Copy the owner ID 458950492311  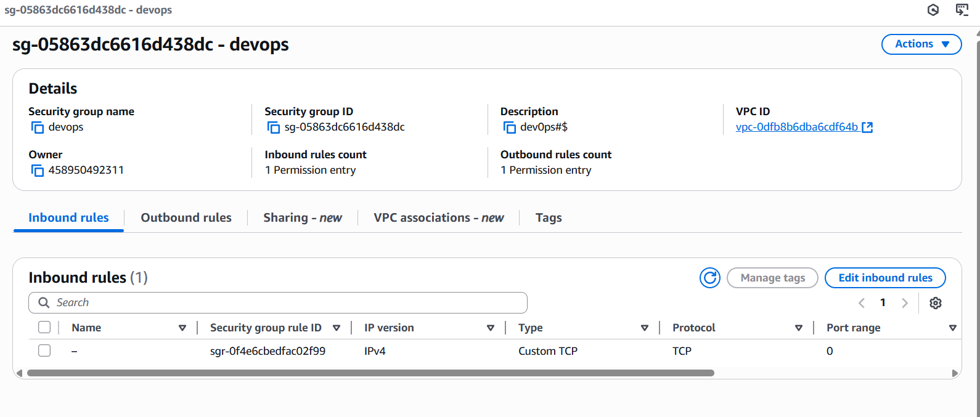coord(38,171)
